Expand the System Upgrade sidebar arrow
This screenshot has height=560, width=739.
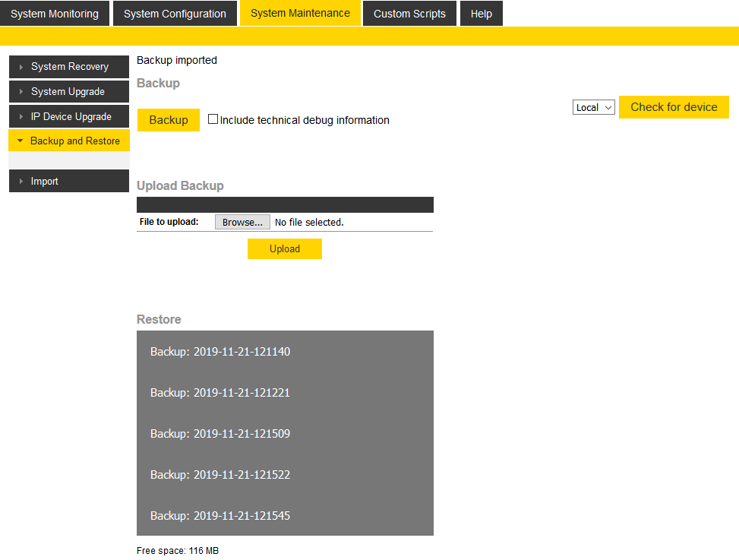(21, 92)
